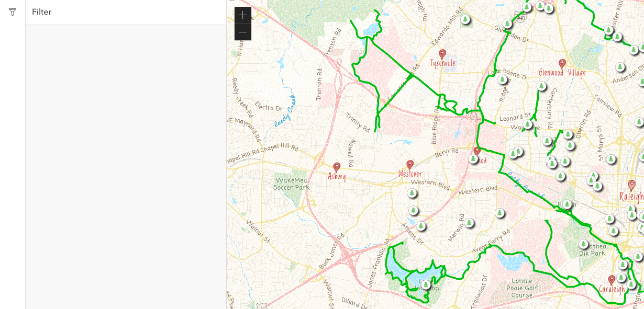This screenshot has height=309, width=644.
Task: Click the WakeMed Soccer Park label
Action: point(291,184)
